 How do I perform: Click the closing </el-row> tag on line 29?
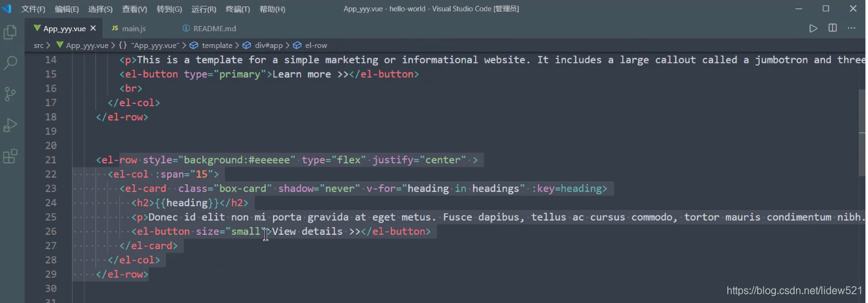(x=122, y=274)
